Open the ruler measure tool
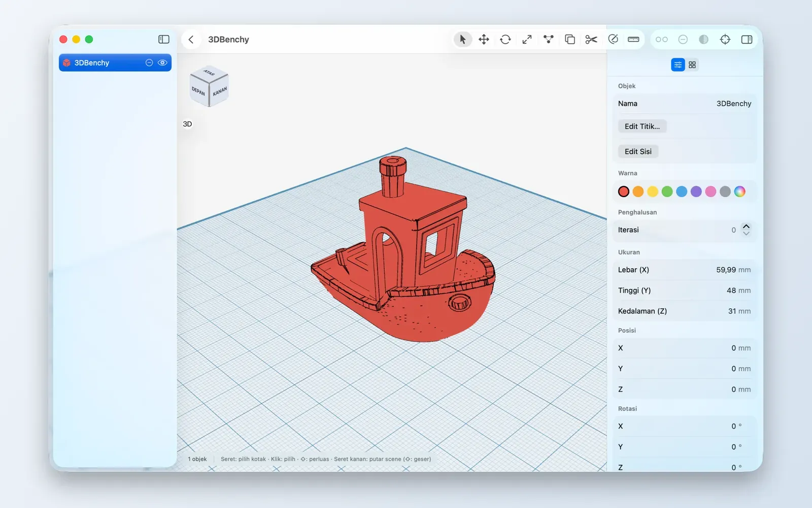The image size is (812, 508). [x=633, y=39]
